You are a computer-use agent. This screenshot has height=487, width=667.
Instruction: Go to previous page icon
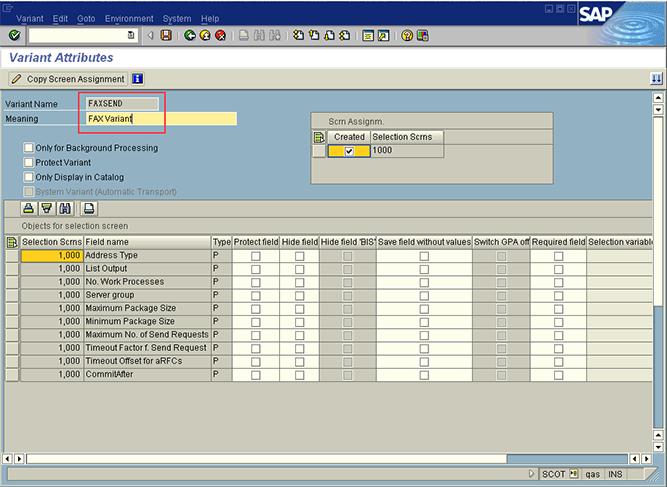(314, 35)
